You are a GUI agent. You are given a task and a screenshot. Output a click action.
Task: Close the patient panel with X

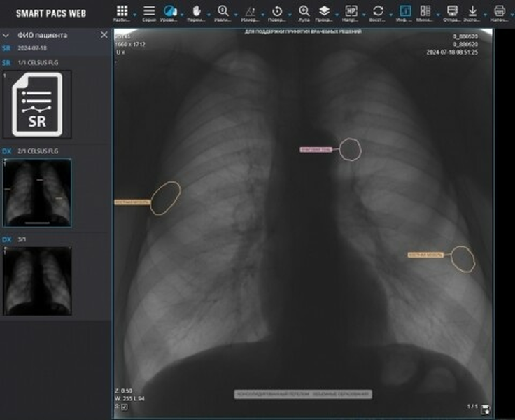click(x=104, y=35)
